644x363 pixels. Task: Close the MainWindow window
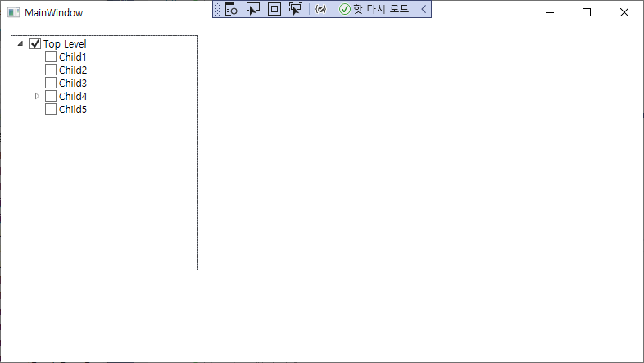624,12
